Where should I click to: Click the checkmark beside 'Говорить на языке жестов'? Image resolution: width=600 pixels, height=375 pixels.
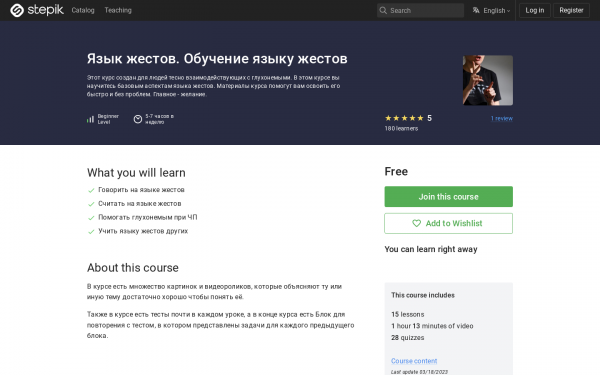click(x=91, y=190)
